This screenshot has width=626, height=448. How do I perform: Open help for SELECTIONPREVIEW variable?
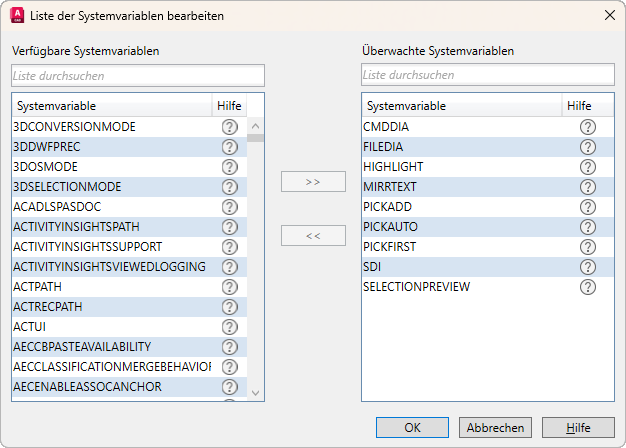588,287
